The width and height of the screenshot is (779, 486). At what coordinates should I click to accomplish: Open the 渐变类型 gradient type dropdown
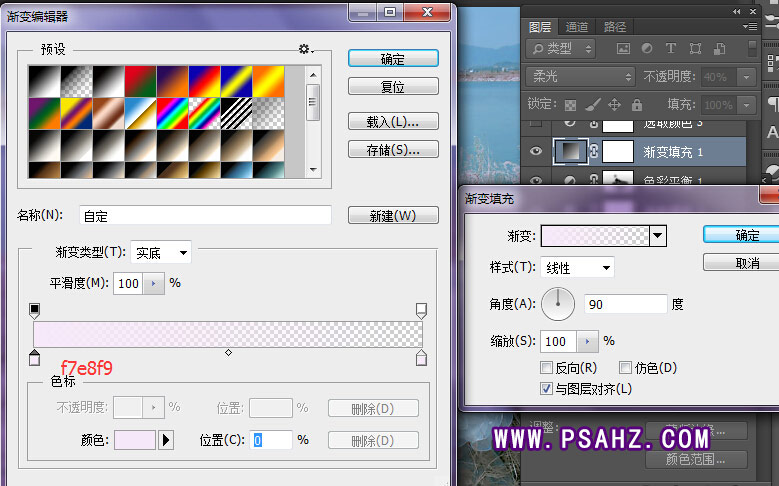pyautogui.click(x=160, y=253)
